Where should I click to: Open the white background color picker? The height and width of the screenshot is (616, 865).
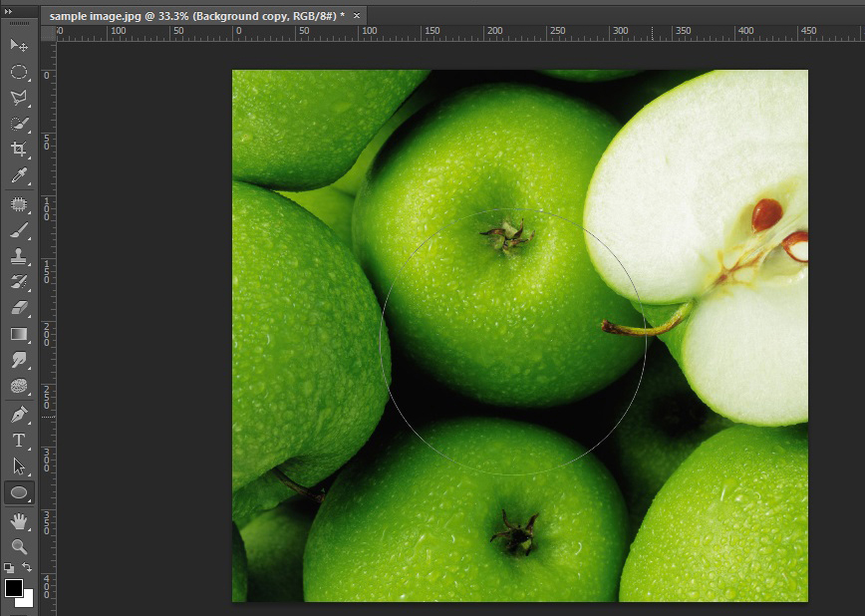27,600
